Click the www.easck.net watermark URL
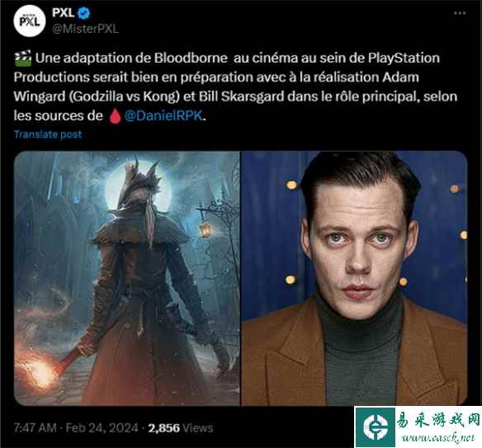 (438, 438)
